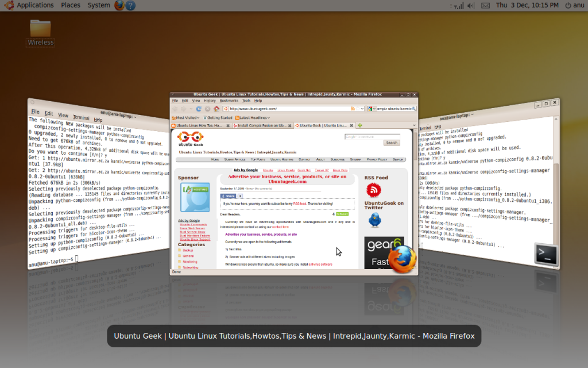Open the search engine selector dropdown
Viewport: 588px width, 368px height.
click(374, 109)
